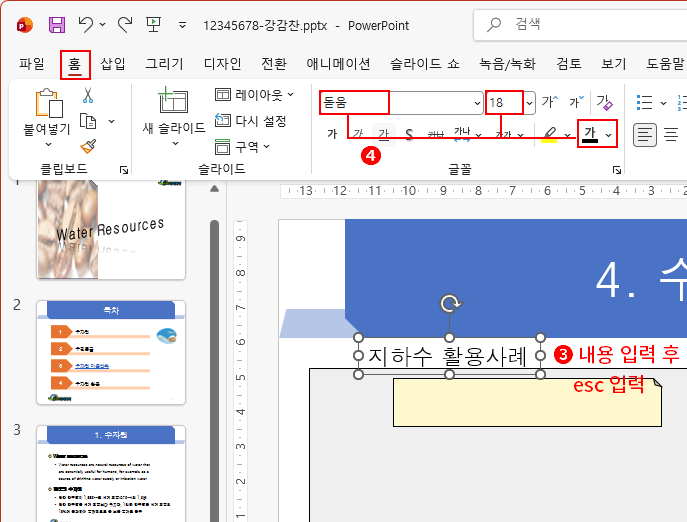Click the 붙여넣기 paste icon

pyautogui.click(x=49, y=103)
